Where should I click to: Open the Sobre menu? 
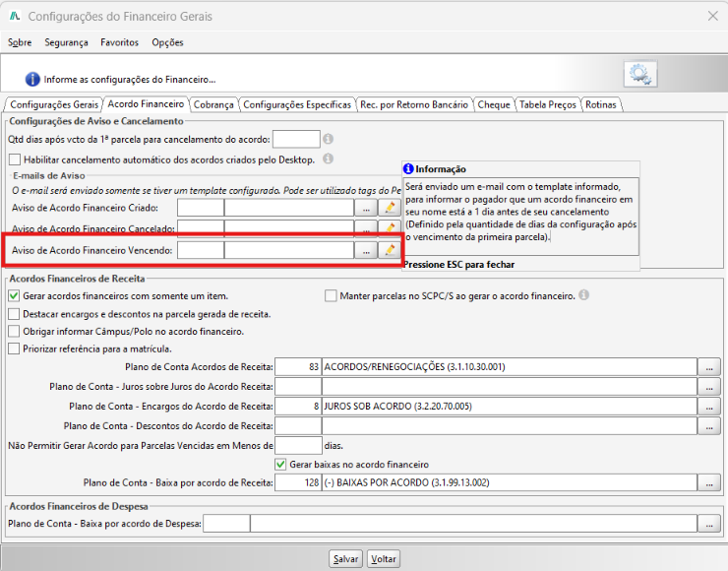[x=20, y=42]
